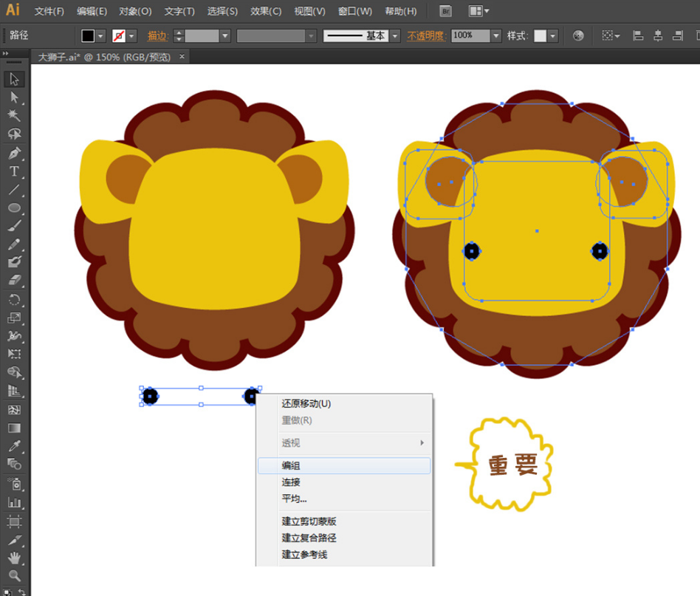Expand the stroke style 基本 dropdown
Image resolution: width=700 pixels, height=596 pixels.
(x=395, y=35)
